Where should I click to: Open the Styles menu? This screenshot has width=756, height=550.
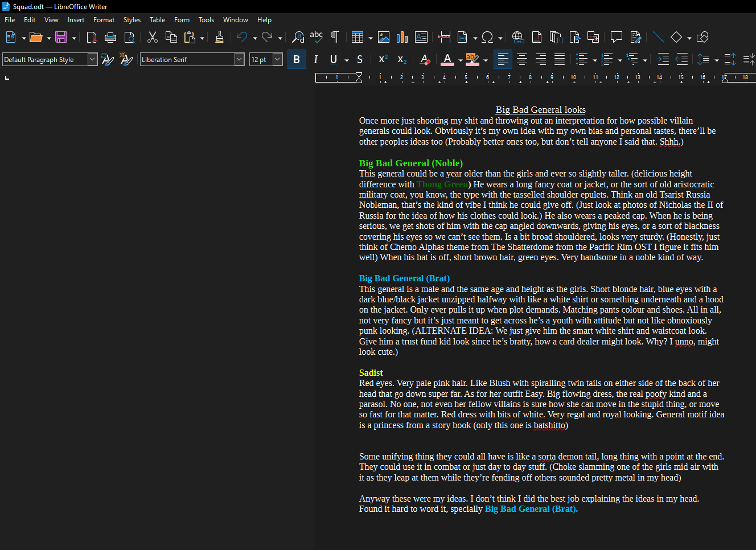coord(132,19)
